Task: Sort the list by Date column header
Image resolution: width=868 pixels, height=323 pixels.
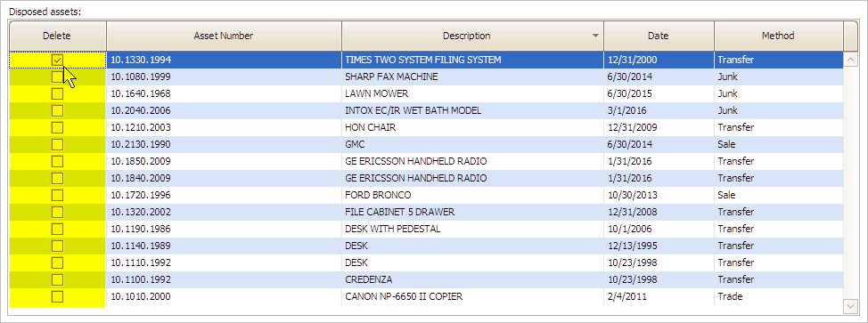Action: tap(659, 36)
